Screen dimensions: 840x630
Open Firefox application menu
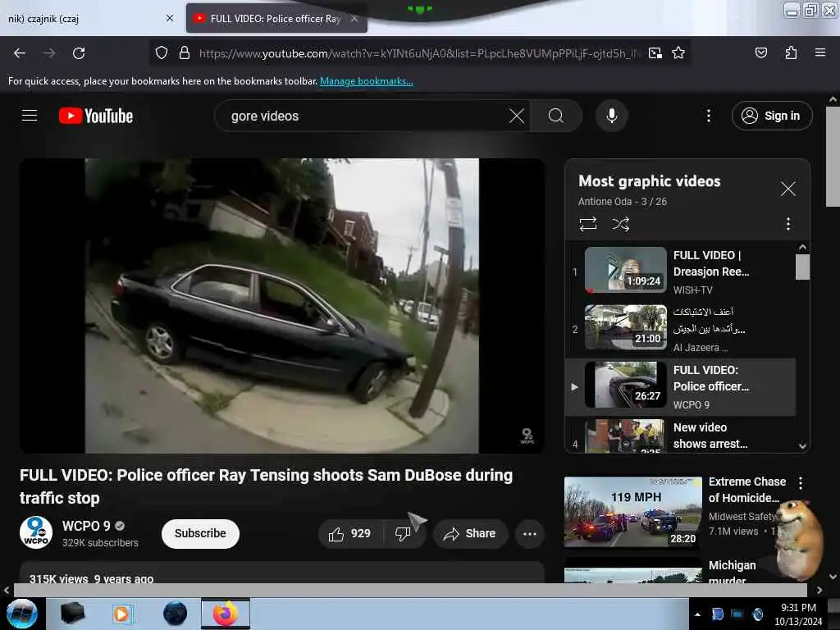pos(819,53)
